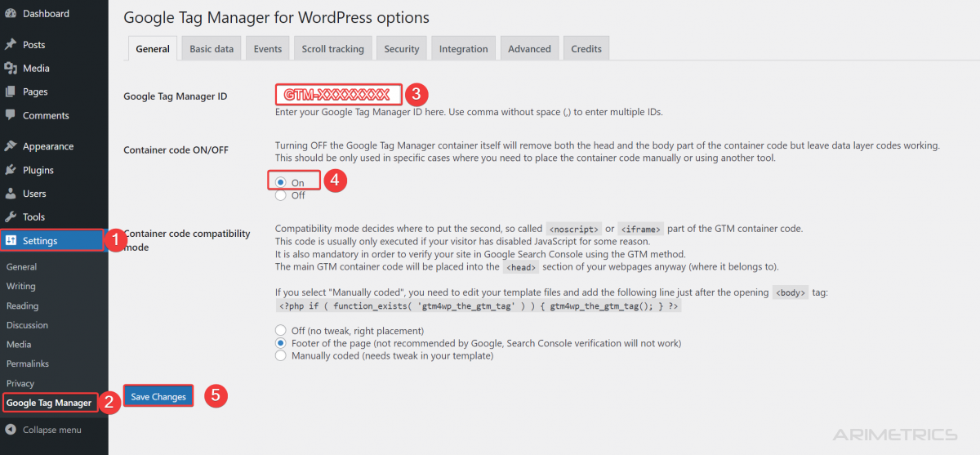This screenshot has width=980, height=455.
Task: Open Permalinks settings link
Action: (28, 364)
